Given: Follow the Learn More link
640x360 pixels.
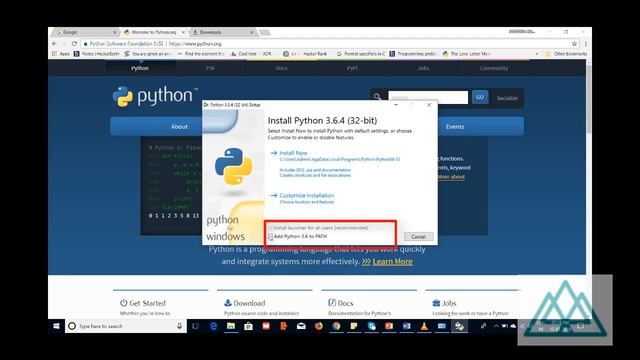Looking at the screenshot, I should [x=392, y=262].
